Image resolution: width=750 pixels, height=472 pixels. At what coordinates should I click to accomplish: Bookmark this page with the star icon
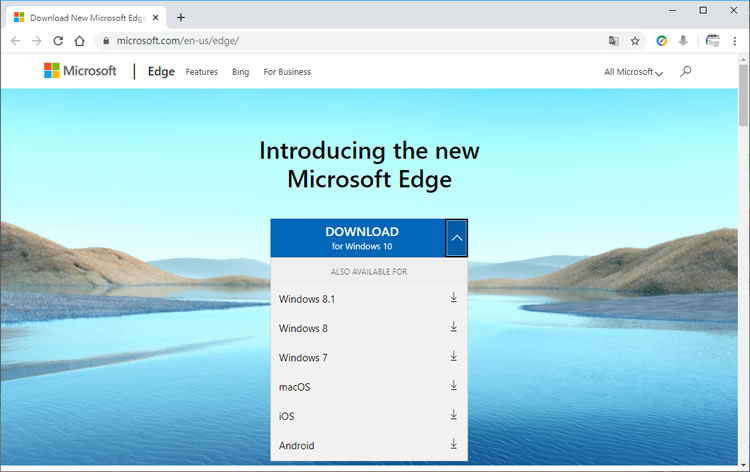[634, 41]
